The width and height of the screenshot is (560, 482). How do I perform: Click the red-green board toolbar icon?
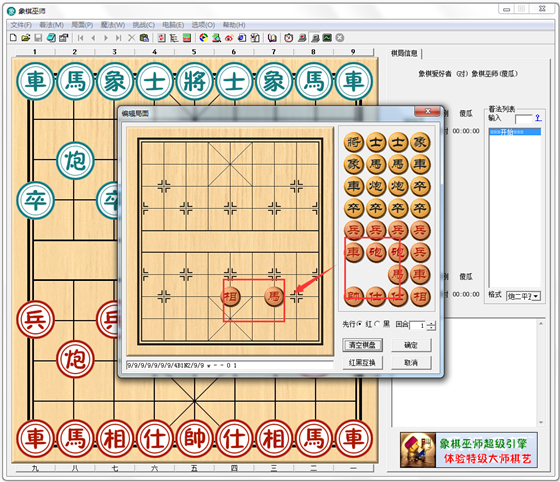186,37
